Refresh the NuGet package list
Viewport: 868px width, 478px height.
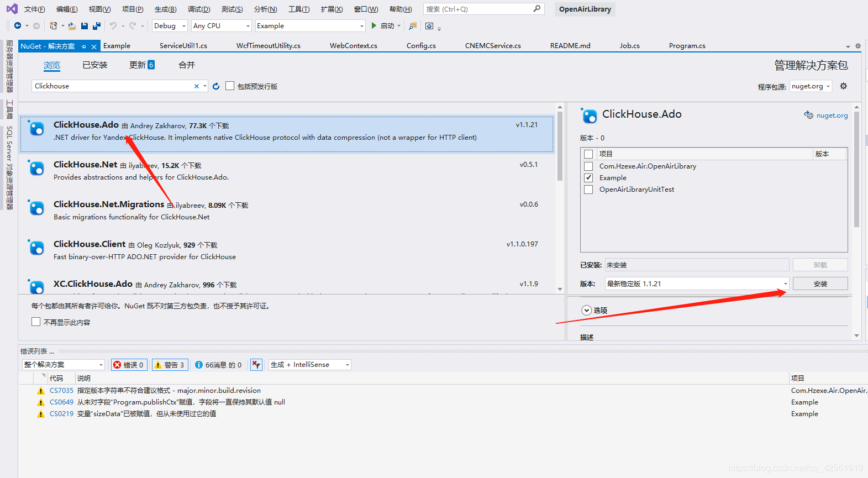[216, 86]
